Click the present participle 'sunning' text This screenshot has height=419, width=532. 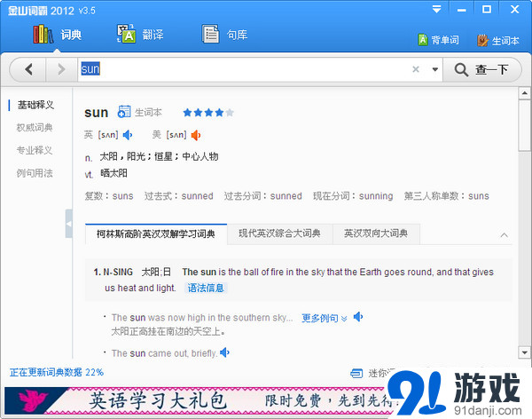[376, 196]
